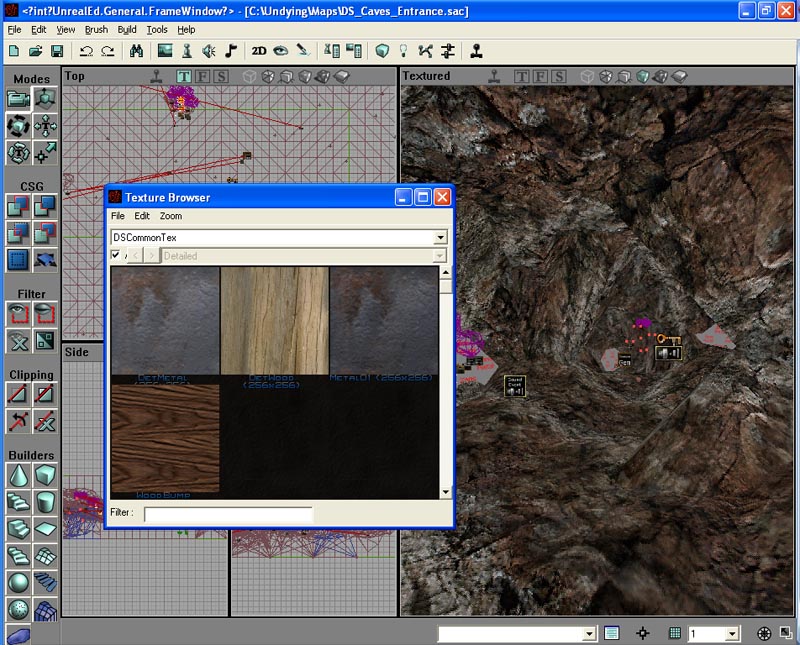Click the Texture Browser scroll up arrow
The image size is (800, 645).
click(x=445, y=272)
